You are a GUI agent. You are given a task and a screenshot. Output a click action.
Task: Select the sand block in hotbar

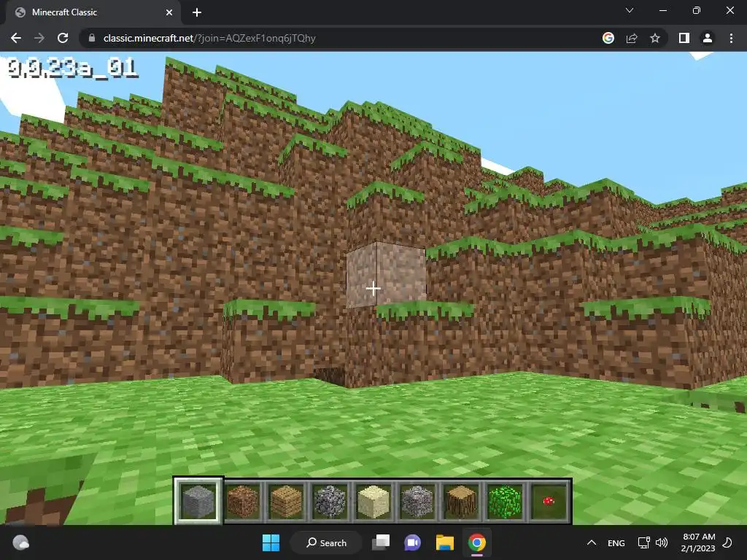(x=373, y=501)
